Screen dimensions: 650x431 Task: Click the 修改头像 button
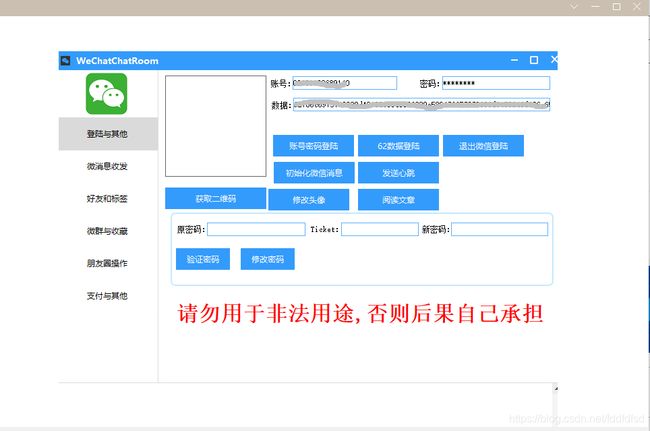(x=309, y=200)
